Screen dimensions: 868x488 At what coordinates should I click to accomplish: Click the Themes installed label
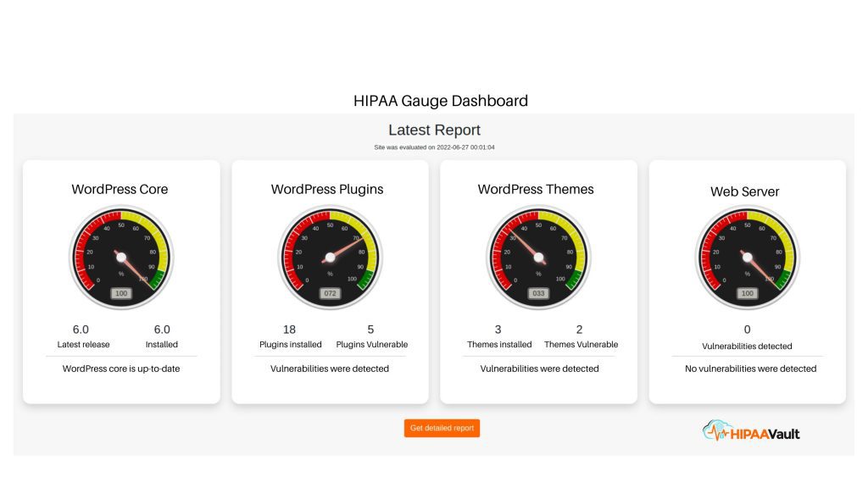click(x=499, y=344)
